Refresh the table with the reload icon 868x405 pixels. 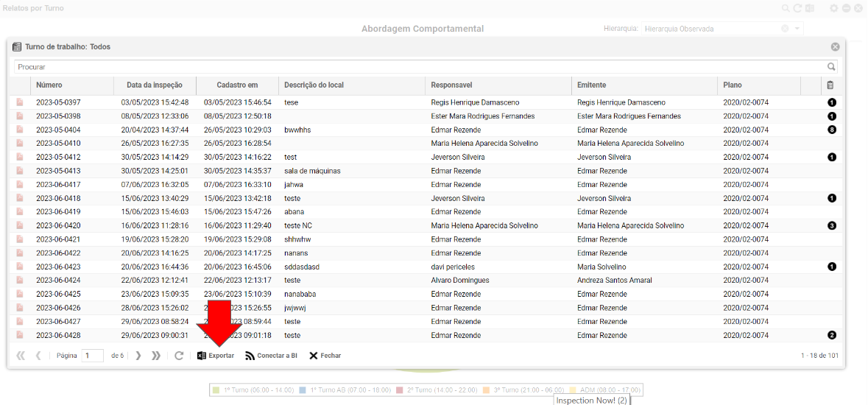[x=179, y=356]
